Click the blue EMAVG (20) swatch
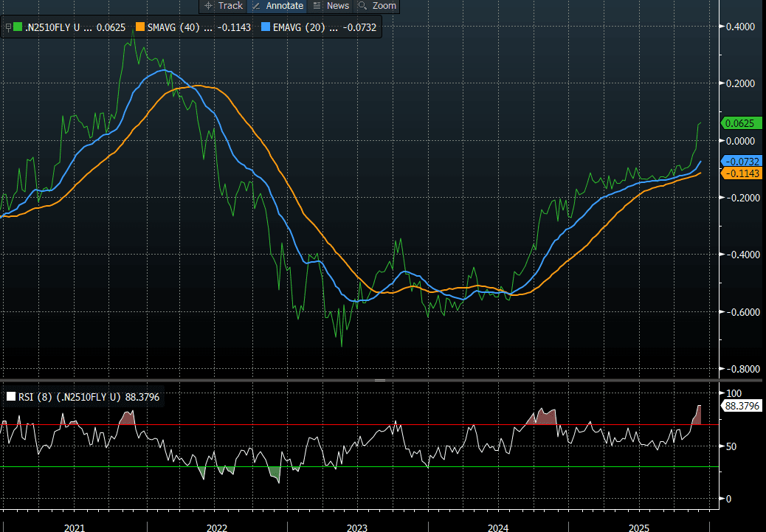 click(x=266, y=27)
